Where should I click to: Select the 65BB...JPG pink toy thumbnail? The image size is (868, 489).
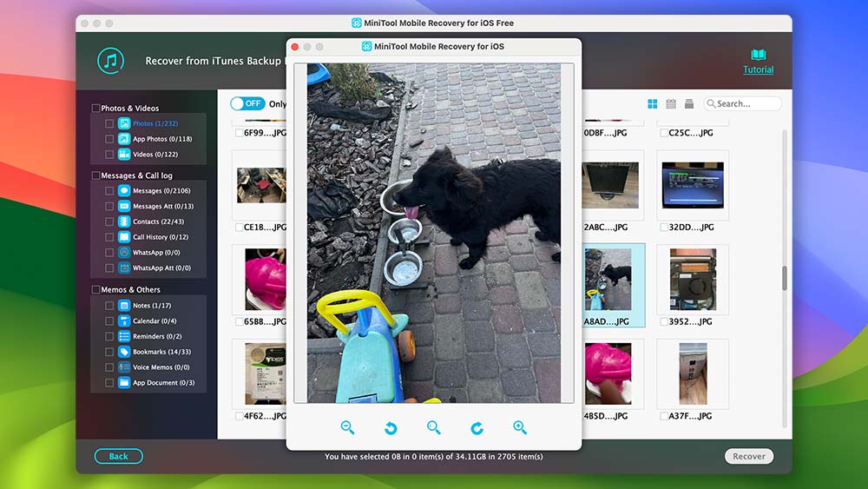point(266,279)
